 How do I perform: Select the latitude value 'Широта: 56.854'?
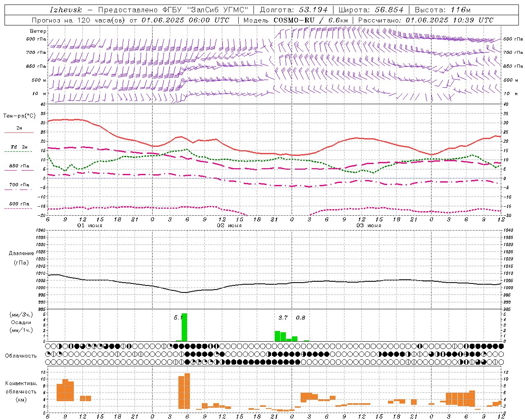371,10
